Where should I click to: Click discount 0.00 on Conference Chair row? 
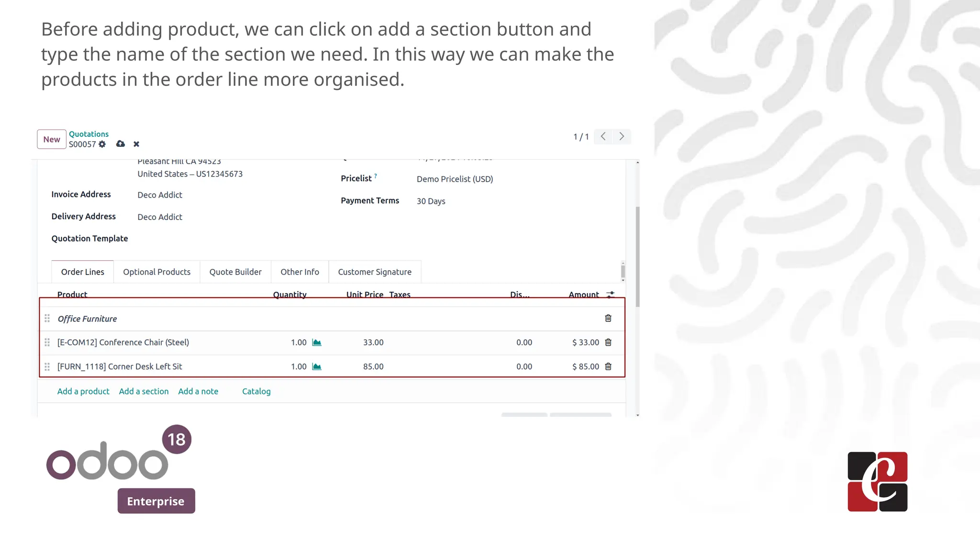(x=524, y=342)
